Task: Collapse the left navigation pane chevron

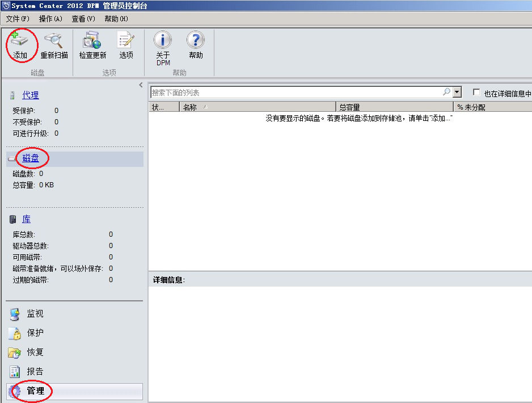Action: pyautogui.click(x=141, y=85)
